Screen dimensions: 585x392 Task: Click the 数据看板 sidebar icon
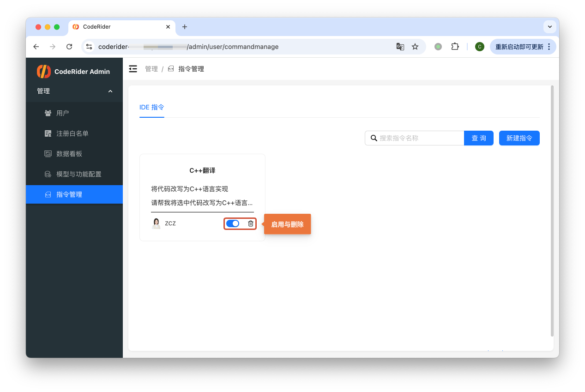[48, 154]
